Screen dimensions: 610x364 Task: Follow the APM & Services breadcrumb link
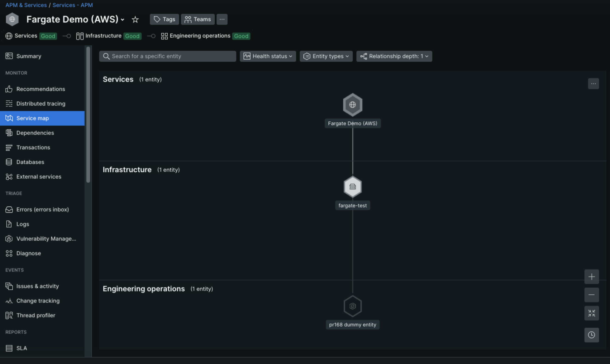click(x=26, y=5)
